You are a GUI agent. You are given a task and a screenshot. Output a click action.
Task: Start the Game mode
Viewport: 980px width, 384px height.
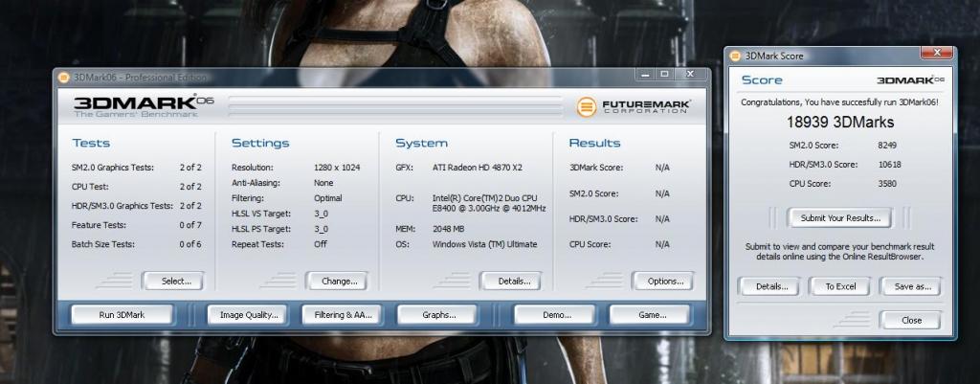pyautogui.click(x=650, y=315)
